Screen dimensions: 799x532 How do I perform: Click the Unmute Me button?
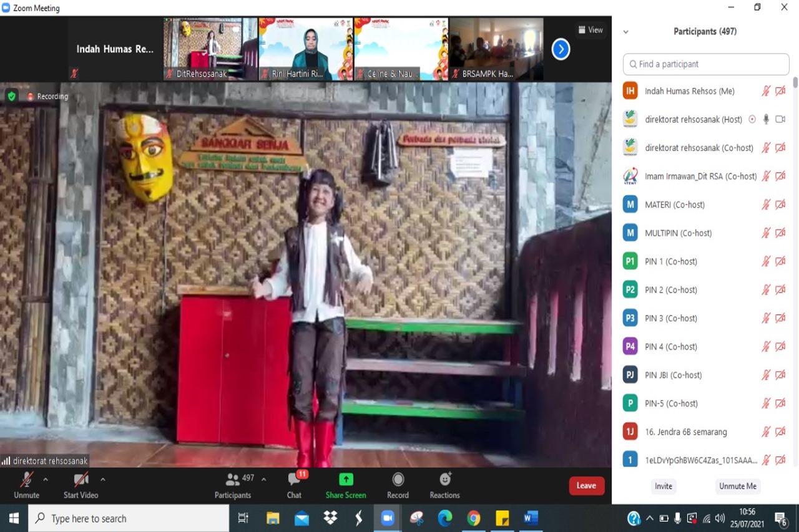click(x=738, y=486)
